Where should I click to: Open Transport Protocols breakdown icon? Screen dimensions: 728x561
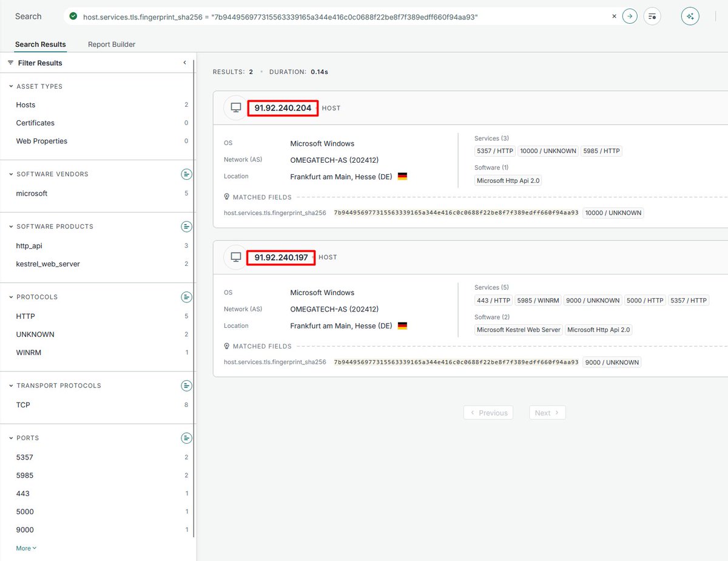point(187,386)
